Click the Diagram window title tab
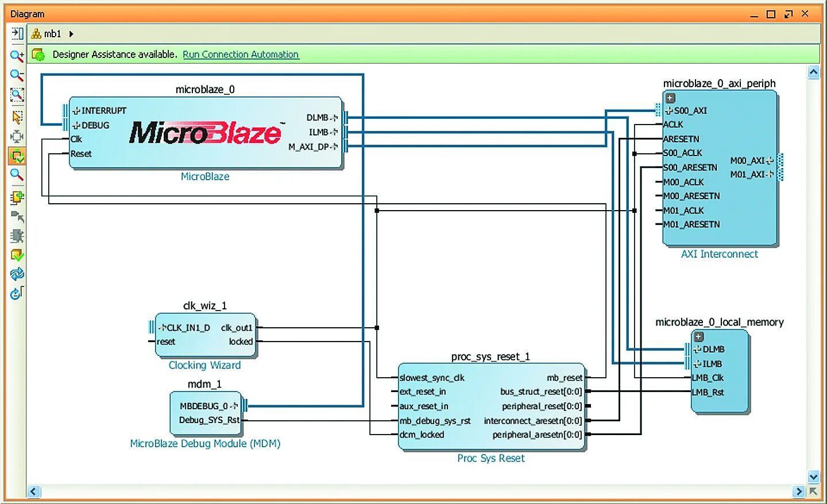The image size is (827, 504). pos(27,13)
